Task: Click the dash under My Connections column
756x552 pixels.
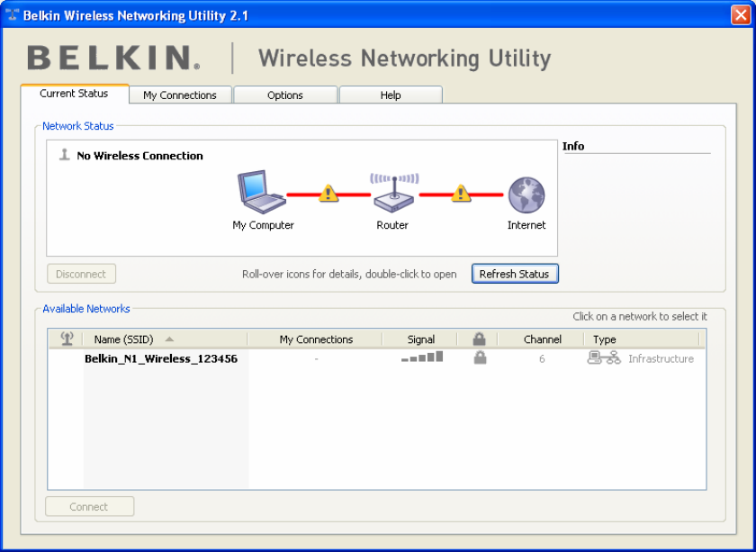Action: [316, 358]
